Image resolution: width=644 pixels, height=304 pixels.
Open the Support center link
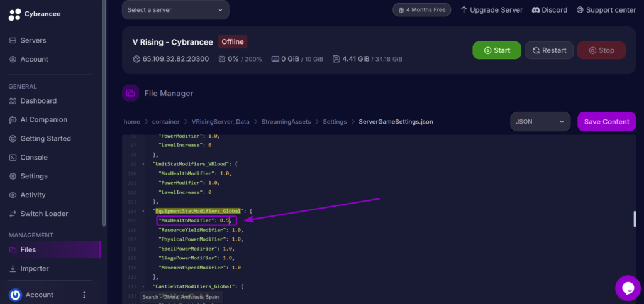[x=606, y=10]
